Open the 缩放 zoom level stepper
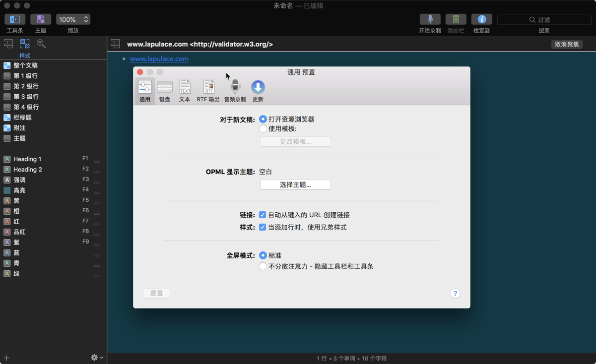 (84, 19)
